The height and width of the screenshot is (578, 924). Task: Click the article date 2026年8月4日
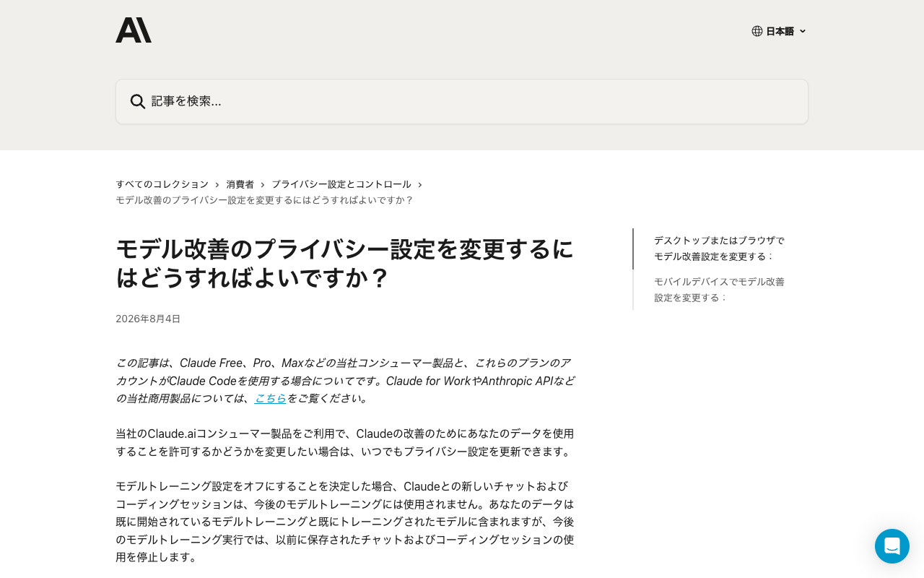[148, 319]
